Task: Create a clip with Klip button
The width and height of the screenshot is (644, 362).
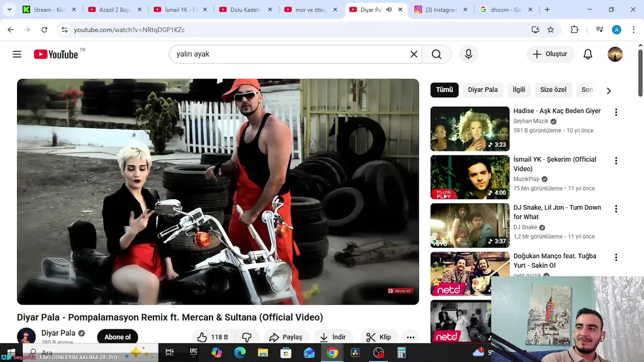Action: click(378, 337)
